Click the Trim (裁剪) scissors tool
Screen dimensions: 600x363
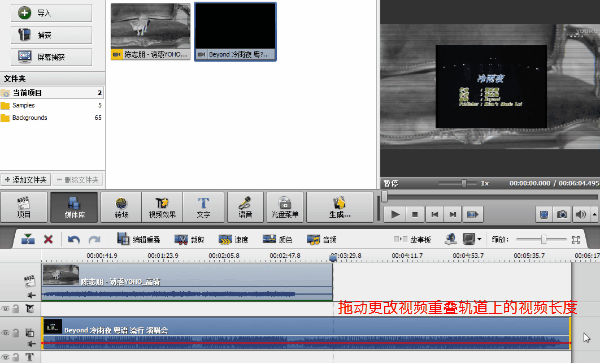tap(189, 239)
